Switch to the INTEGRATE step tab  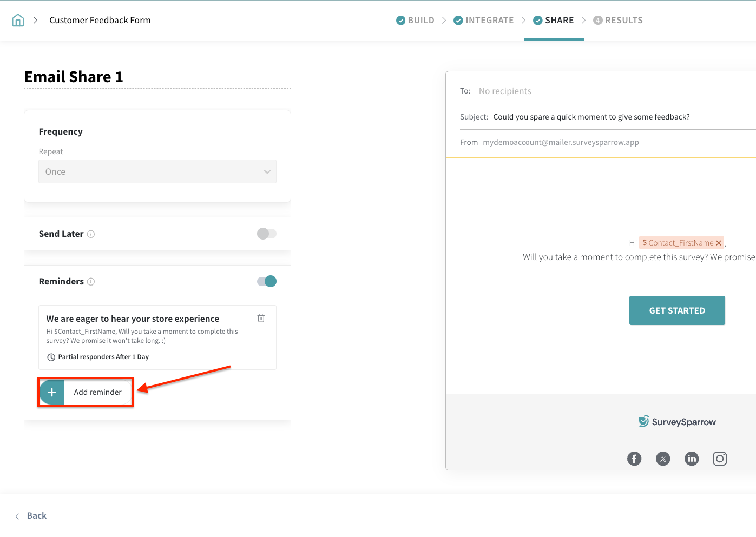pyautogui.click(x=484, y=21)
